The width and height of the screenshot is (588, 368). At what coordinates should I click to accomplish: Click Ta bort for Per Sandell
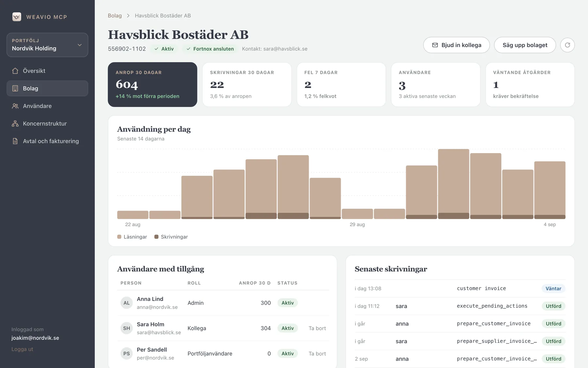pyautogui.click(x=317, y=354)
